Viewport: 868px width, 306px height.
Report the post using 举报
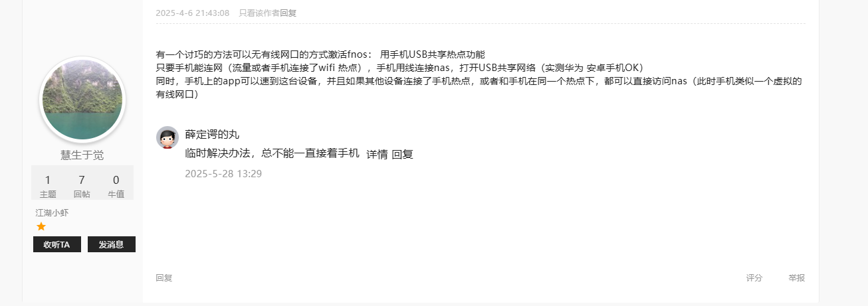[797, 278]
